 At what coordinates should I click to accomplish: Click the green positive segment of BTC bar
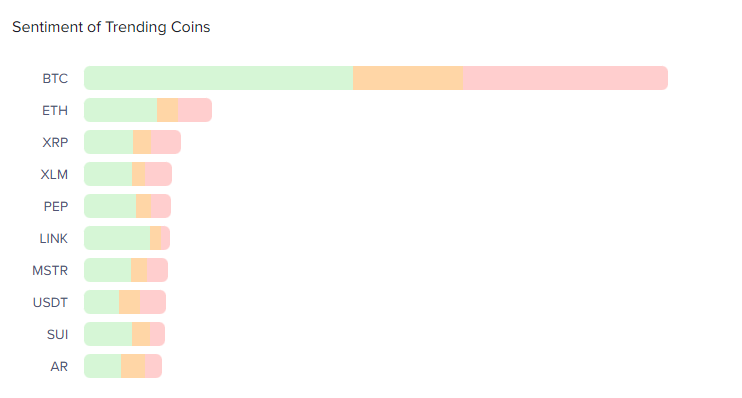[219, 78]
